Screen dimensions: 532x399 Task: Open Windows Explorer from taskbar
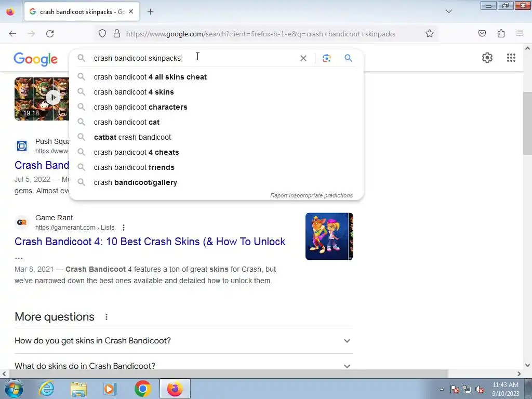point(78,389)
